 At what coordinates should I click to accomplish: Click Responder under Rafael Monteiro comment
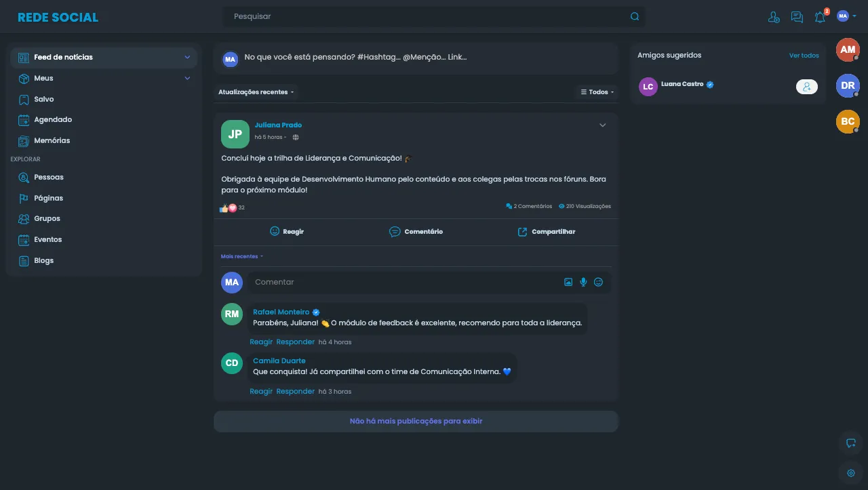click(296, 342)
